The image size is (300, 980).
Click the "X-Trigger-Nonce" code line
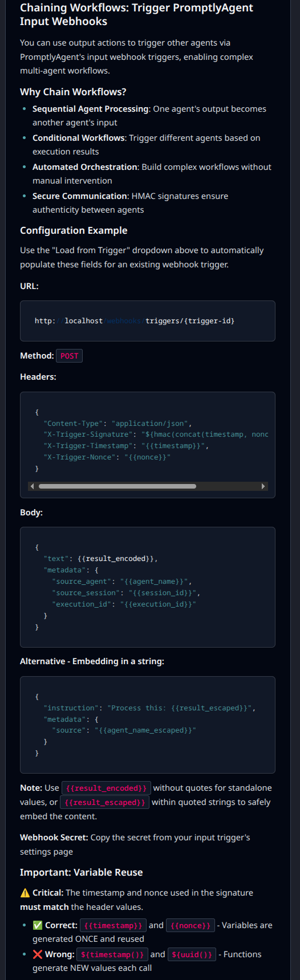pyautogui.click(x=107, y=457)
